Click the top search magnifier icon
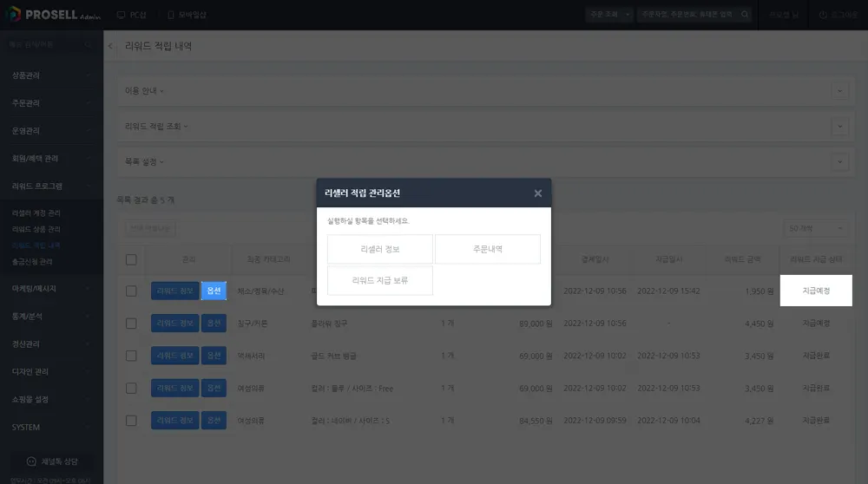 click(745, 15)
